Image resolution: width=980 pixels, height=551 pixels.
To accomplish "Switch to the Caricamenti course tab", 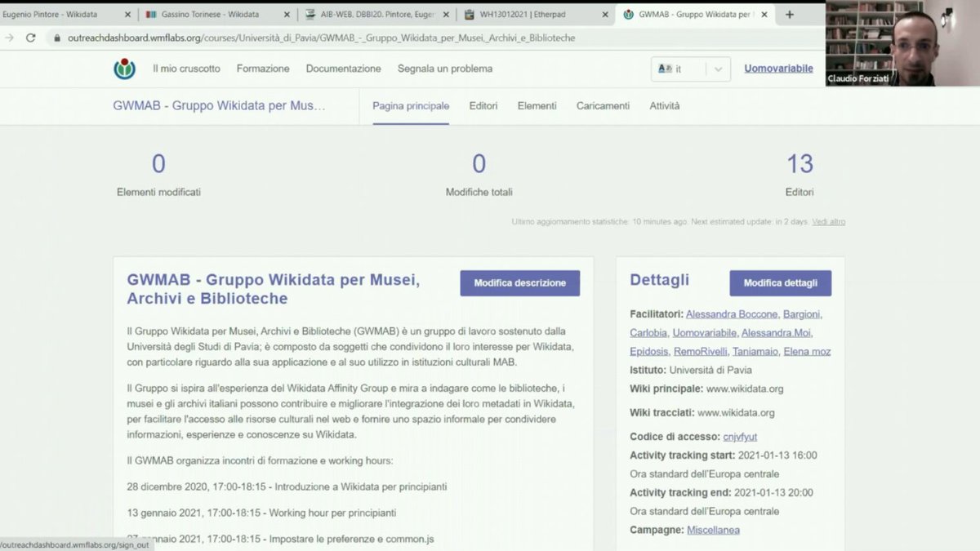I will [603, 106].
